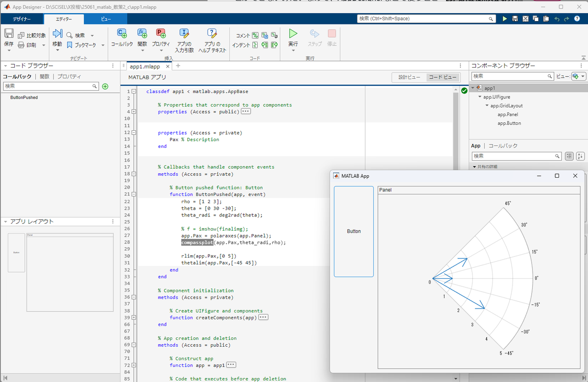Viewport: 588px width, 382px height.
Task: Click the paste clipboard icon in quick access toolbar
Action: 545,19
